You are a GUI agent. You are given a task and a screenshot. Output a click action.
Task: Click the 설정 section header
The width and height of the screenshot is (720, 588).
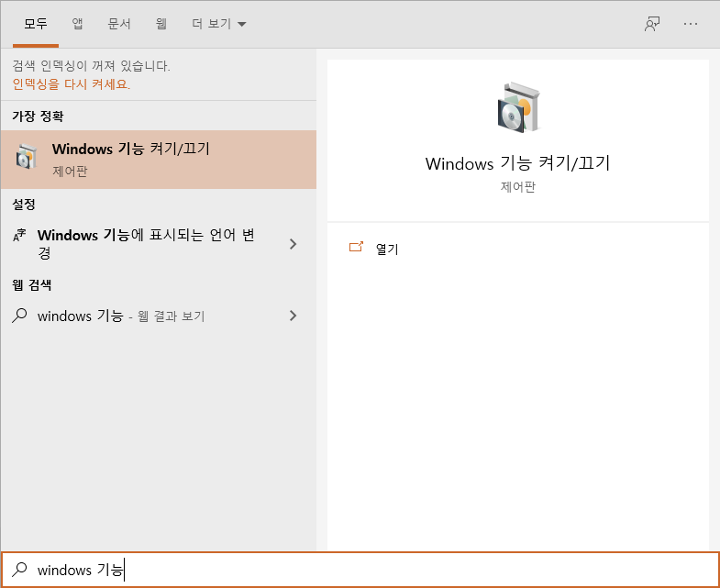click(x=24, y=204)
